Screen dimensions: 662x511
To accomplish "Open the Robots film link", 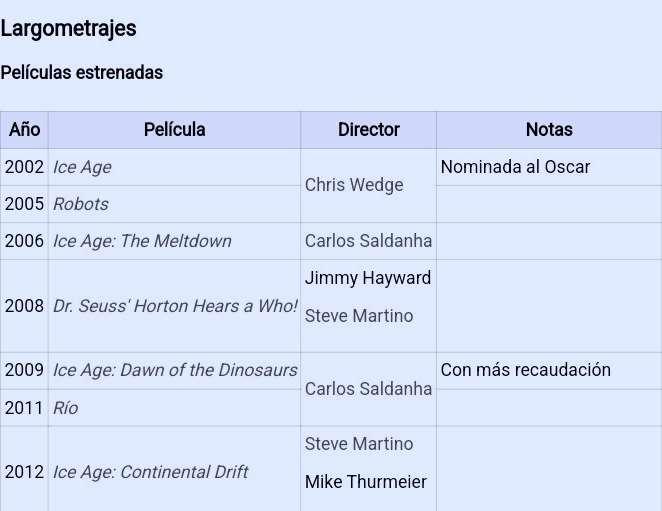I will pos(81,204).
